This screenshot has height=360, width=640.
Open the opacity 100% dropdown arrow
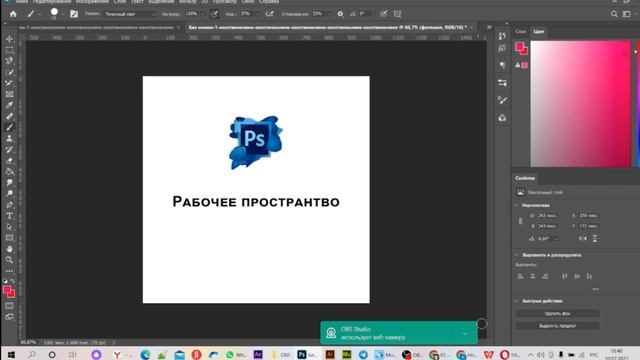(202, 14)
